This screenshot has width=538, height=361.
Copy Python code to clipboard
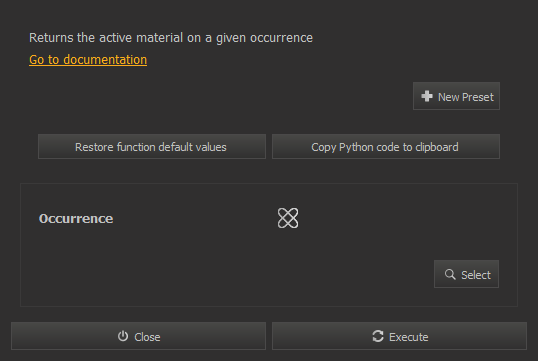[386, 147]
